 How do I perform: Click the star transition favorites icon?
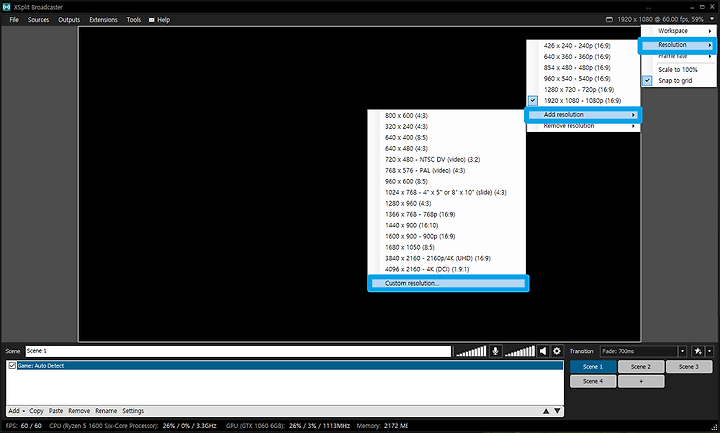698,351
